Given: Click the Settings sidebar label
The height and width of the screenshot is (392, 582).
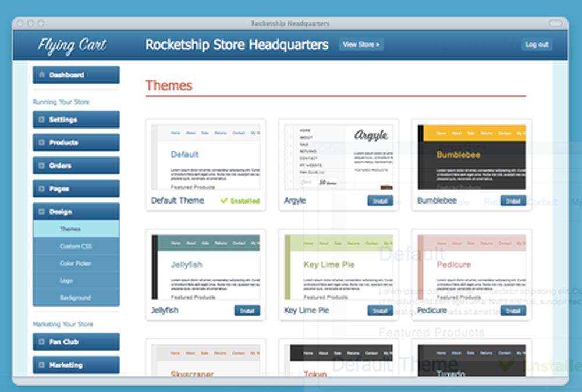Looking at the screenshot, I should click(x=63, y=119).
